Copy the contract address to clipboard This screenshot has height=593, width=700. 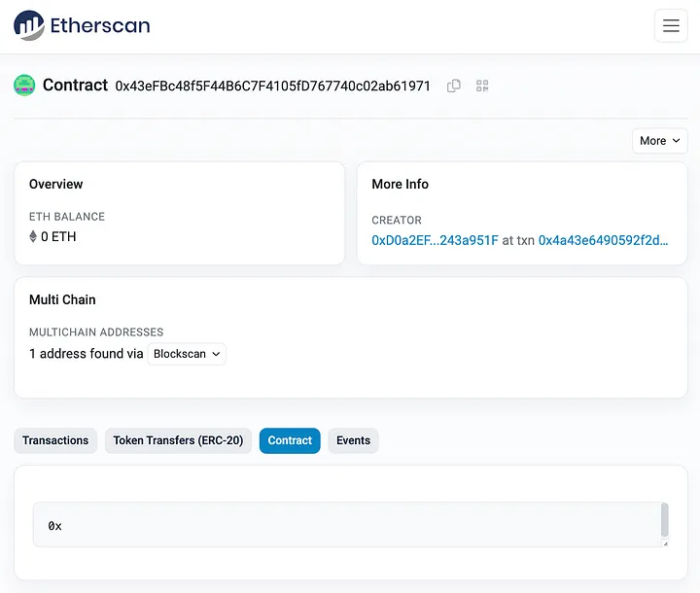[454, 87]
